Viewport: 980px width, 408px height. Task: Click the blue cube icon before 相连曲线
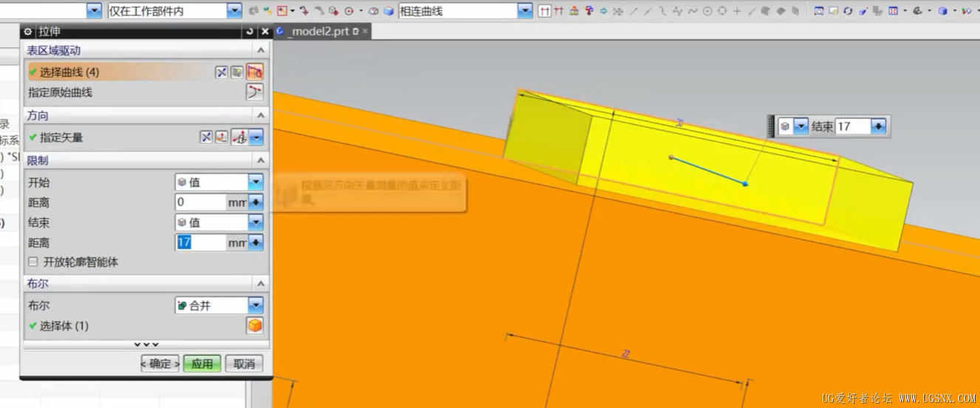[388, 11]
